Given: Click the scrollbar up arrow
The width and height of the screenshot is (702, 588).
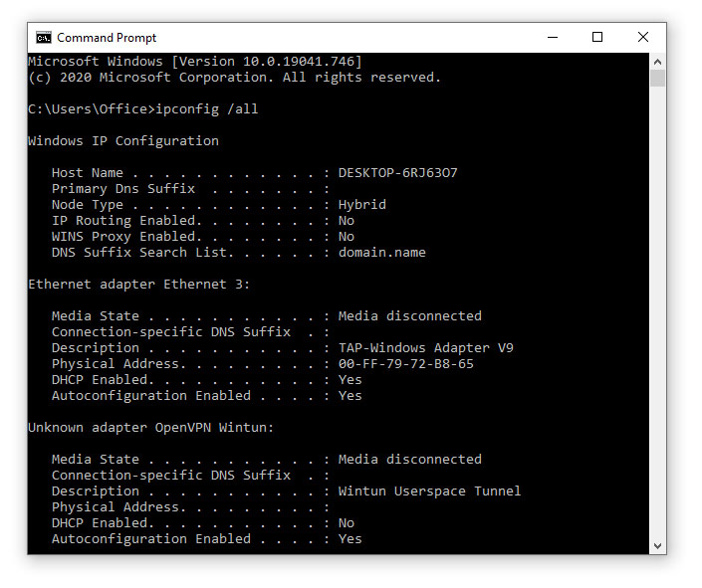Looking at the screenshot, I should [657, 61].
